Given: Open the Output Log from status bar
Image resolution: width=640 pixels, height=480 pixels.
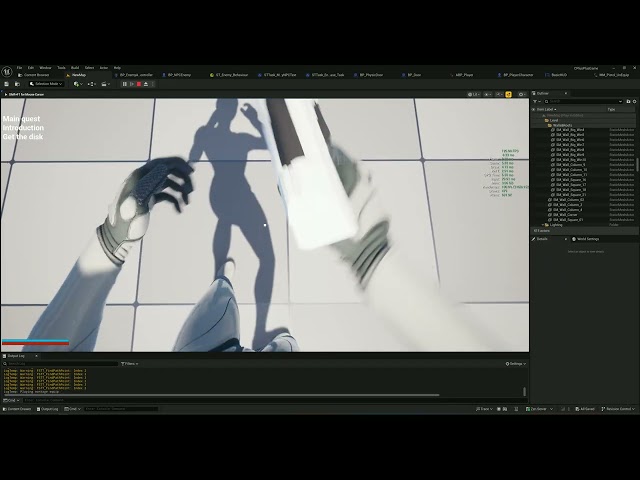Looking at the screenshot, I should pyautogui.click(x=47, y=409).
